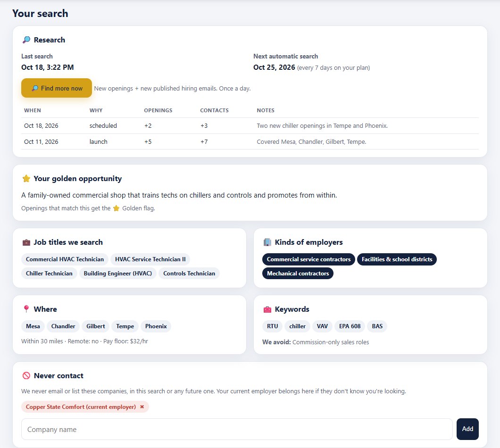
Task: Select the Controls Technician title chip
Action: click(189, 273)
